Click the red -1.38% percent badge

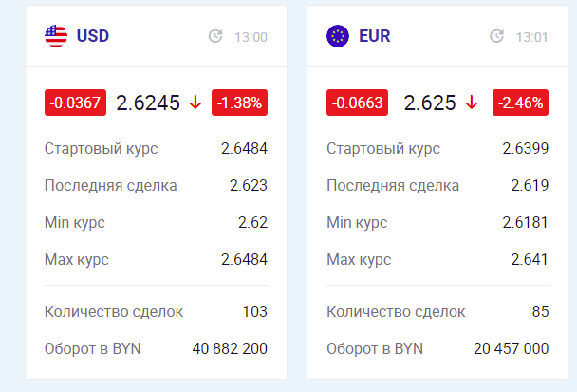click(x=240, y=103)
